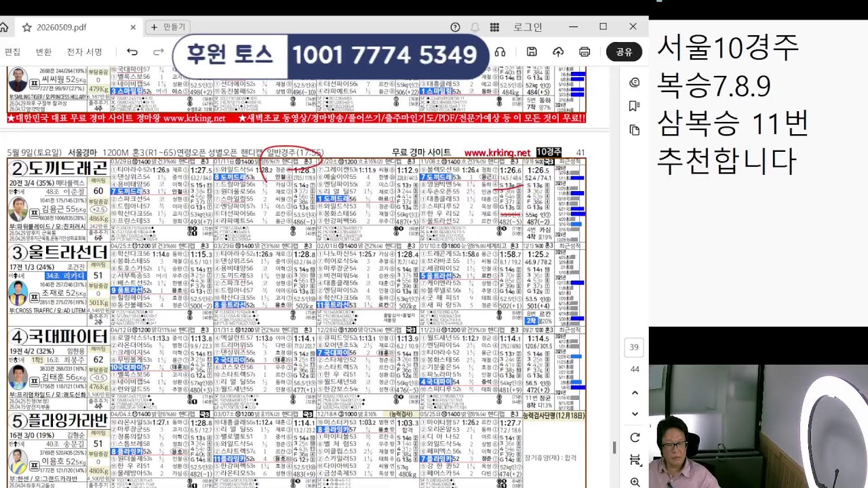Open the bookmarks panel icon
Image resolution: width=868 pixels, height=488 pixels.
(x=635, y=106)
